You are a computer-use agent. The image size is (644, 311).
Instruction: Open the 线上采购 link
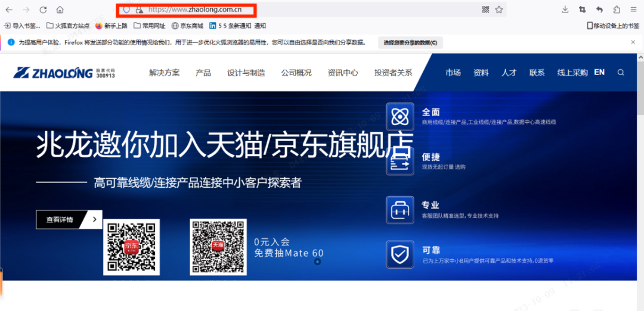pyautogui.click(x=572, y=73)
